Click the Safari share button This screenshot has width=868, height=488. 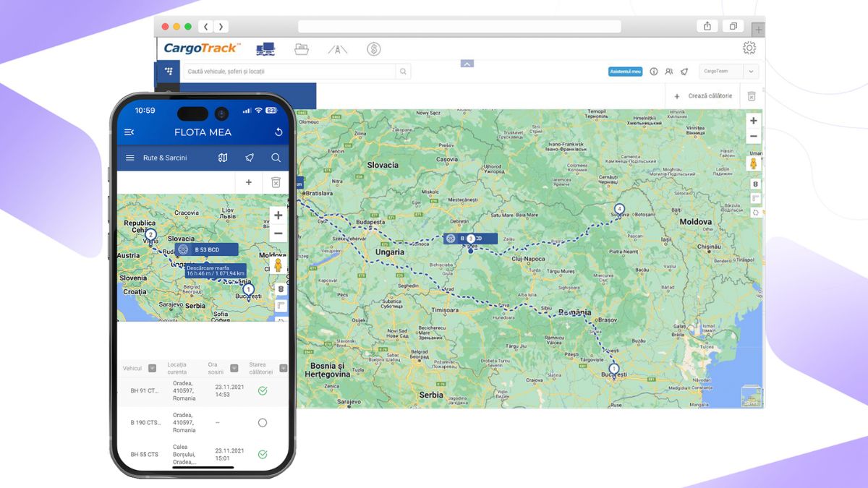pos(707,27)
